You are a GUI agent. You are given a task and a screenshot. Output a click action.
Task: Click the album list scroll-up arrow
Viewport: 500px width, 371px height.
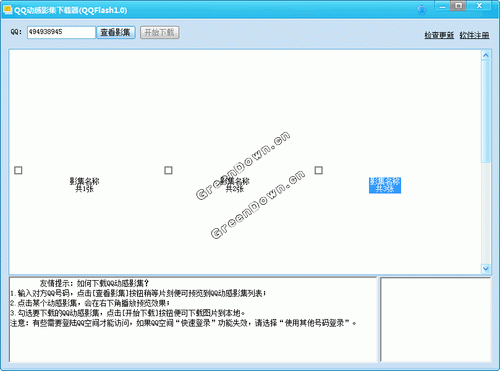coord(486,55)
